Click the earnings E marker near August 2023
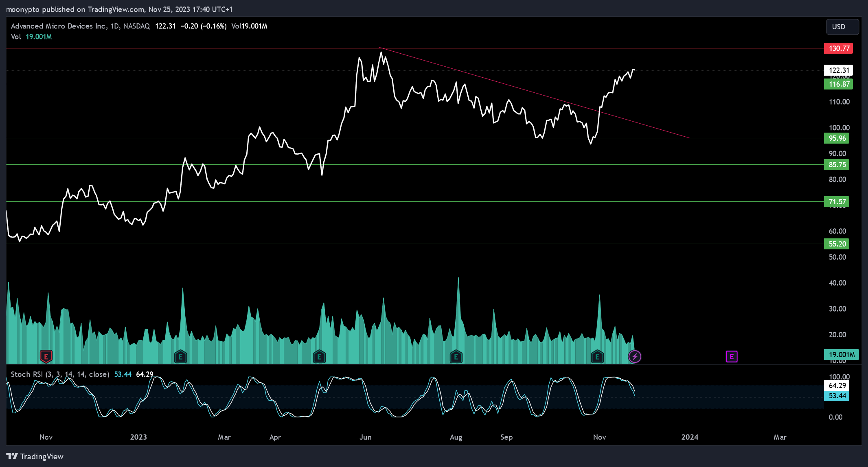 point(456,357)
